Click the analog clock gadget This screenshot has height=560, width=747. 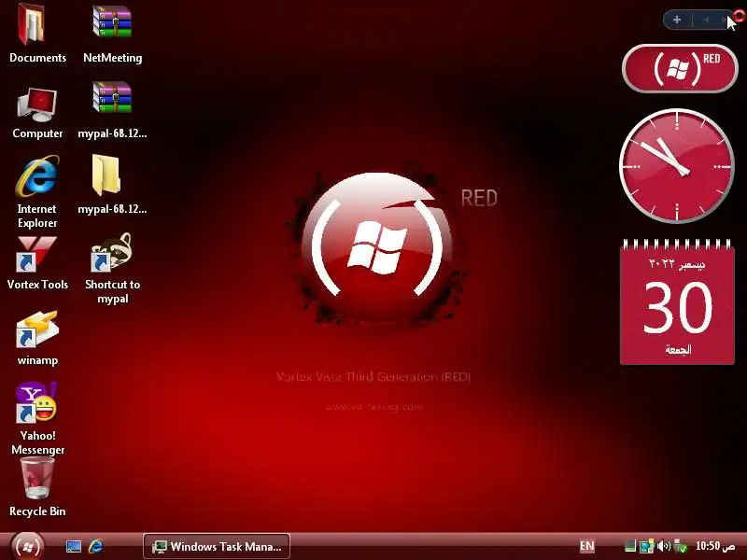click(x=676, y=166)
